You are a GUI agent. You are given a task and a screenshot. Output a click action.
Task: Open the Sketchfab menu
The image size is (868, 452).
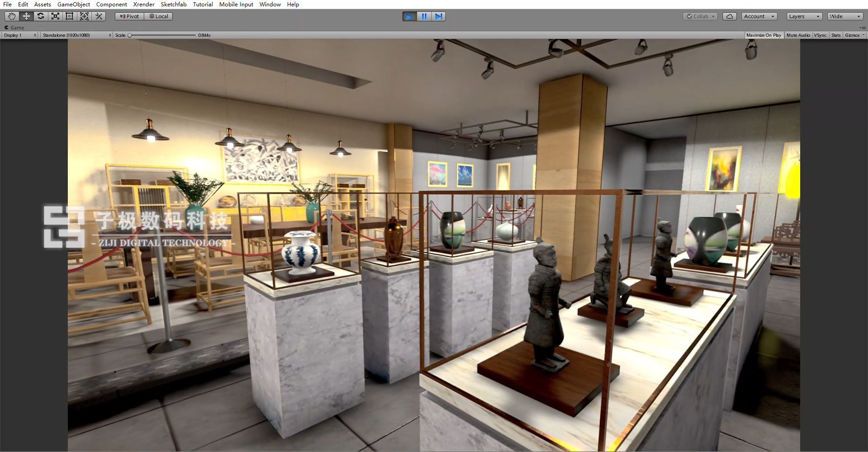[x=174, y=4]
